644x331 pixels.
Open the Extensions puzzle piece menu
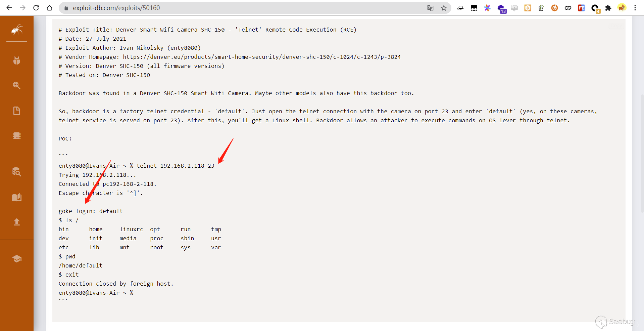tap(608, 8)
